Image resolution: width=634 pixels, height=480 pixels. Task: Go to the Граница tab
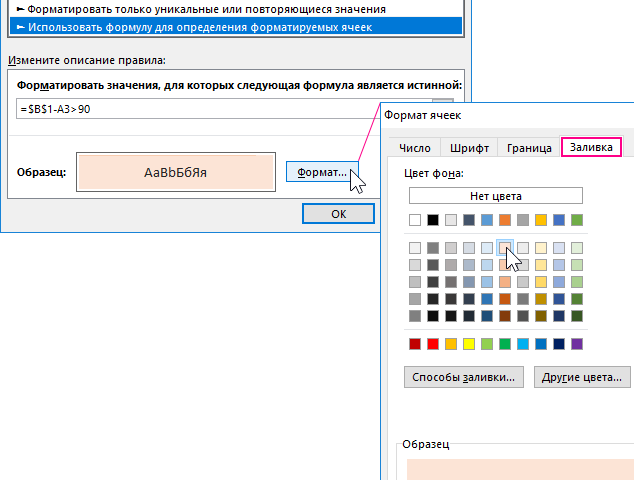(x=529, y=148)
